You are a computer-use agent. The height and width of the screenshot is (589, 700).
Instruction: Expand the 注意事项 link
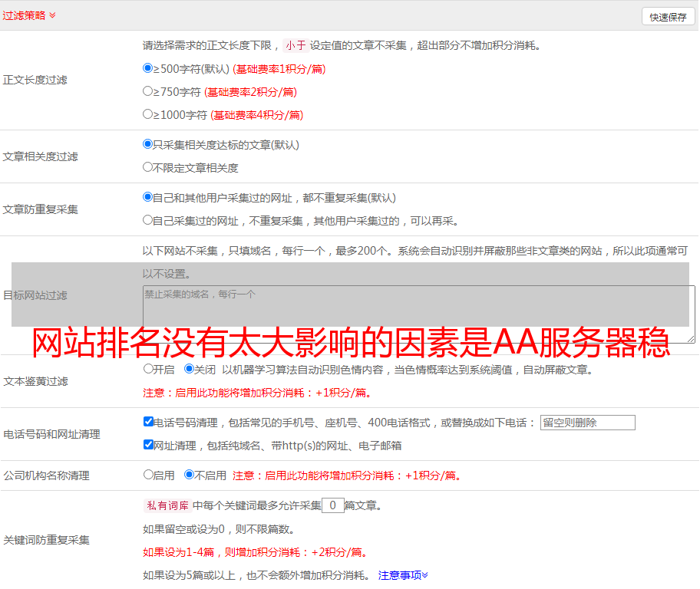pyautogui.click(x=403, y=574)
